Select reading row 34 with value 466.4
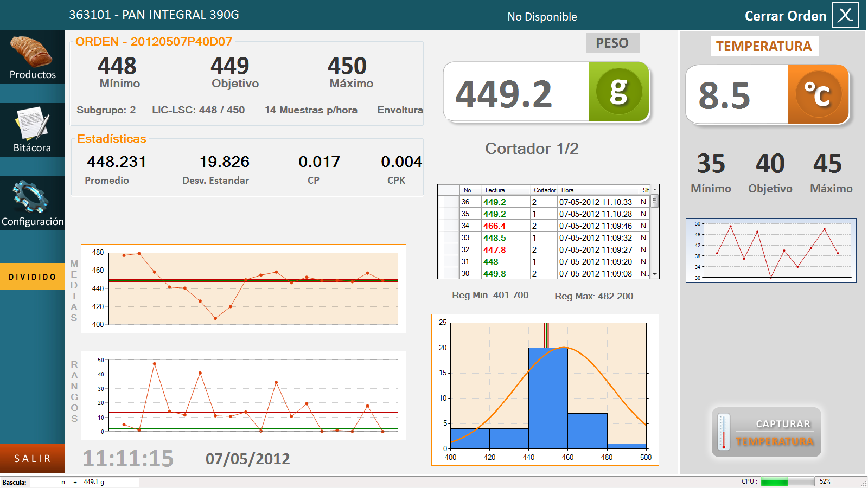This screenshot has height=488, width=868. 548,226
